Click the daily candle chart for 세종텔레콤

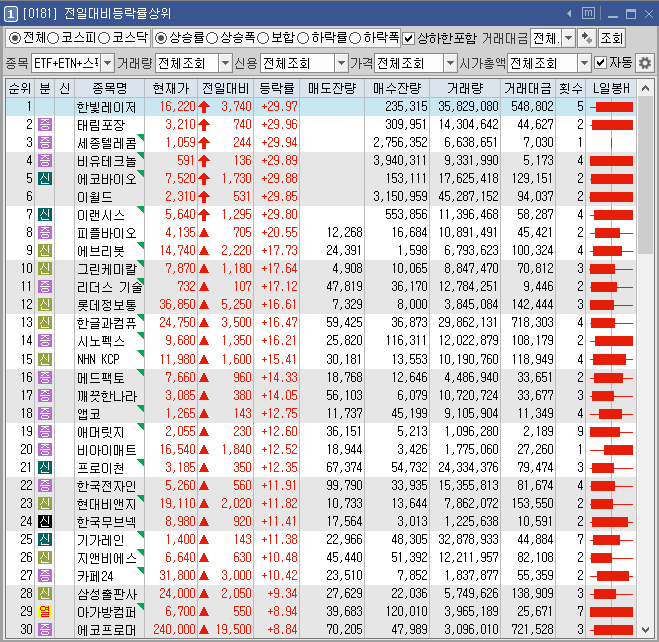[x=612, y=143]
